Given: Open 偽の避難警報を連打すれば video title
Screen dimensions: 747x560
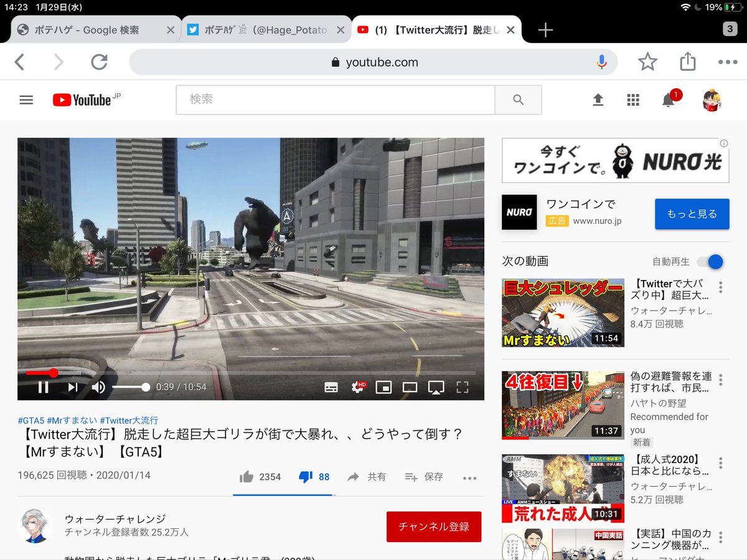Looking at the screenshot, I should pyautogui.click(x=671, y=383).
